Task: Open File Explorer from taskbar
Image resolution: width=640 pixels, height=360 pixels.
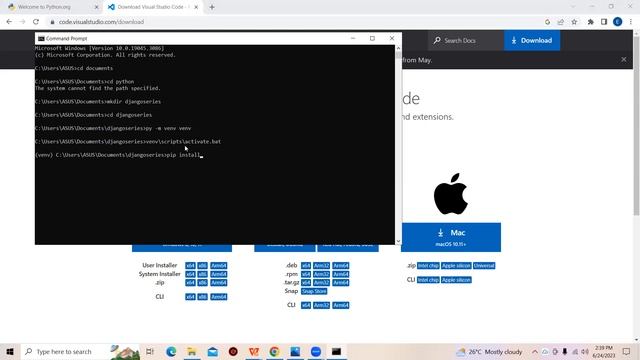Action: 192,351
